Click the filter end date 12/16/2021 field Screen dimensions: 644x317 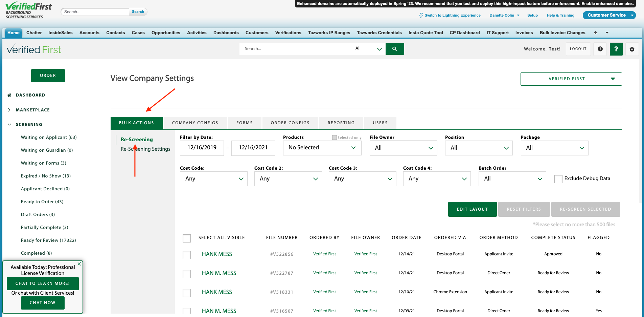(x=253, y=148)
